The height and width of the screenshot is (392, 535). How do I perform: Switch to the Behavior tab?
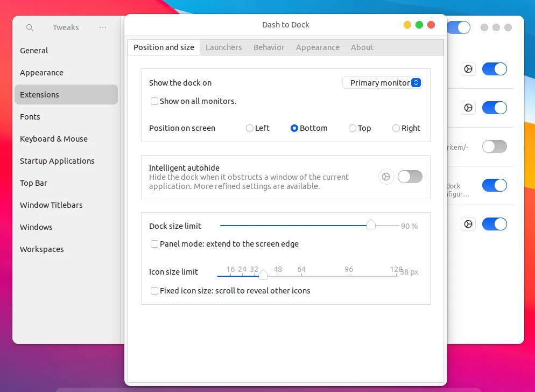point(269,47)
